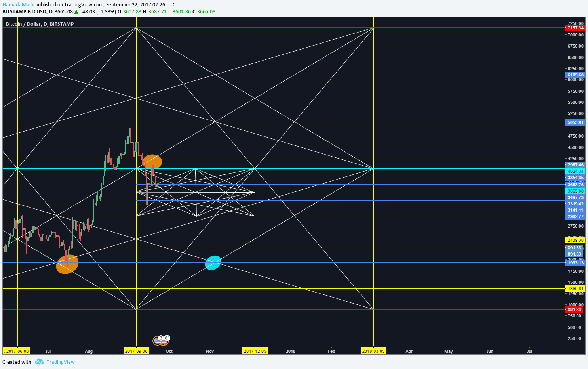Click the Feb label on the time axis
The width and height of the screenshot is (588, 369).
[331, 351]
